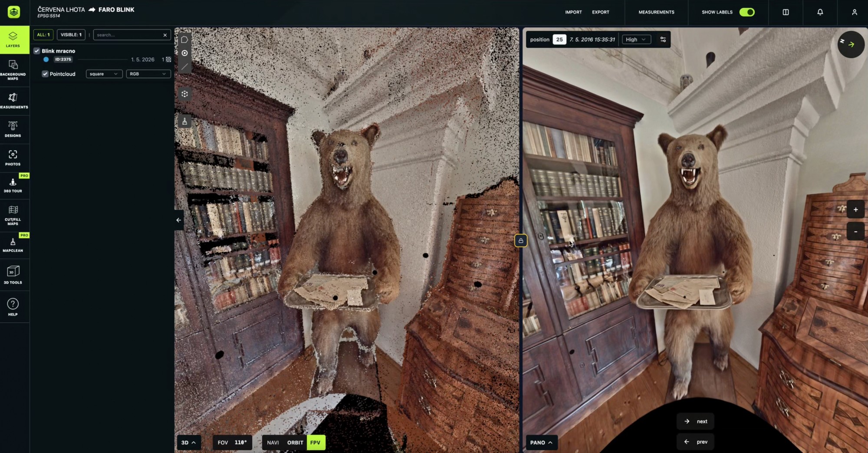Open the Layers panel in sidebar
Viewport: 868px width, 453px height.
(x=13, y=39)
